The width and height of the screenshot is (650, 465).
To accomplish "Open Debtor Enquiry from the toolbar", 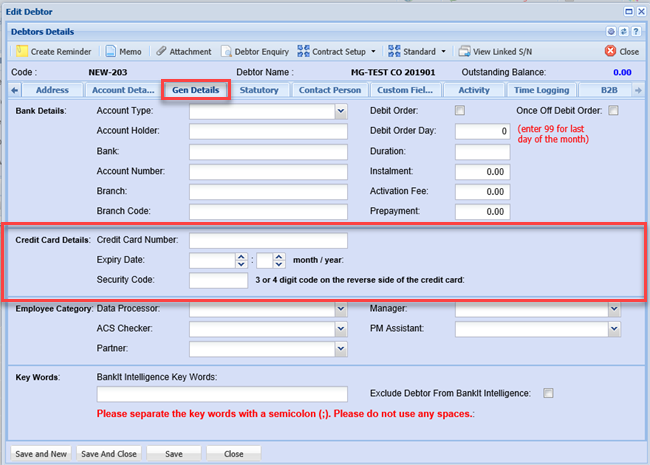I will click(227, 51).
